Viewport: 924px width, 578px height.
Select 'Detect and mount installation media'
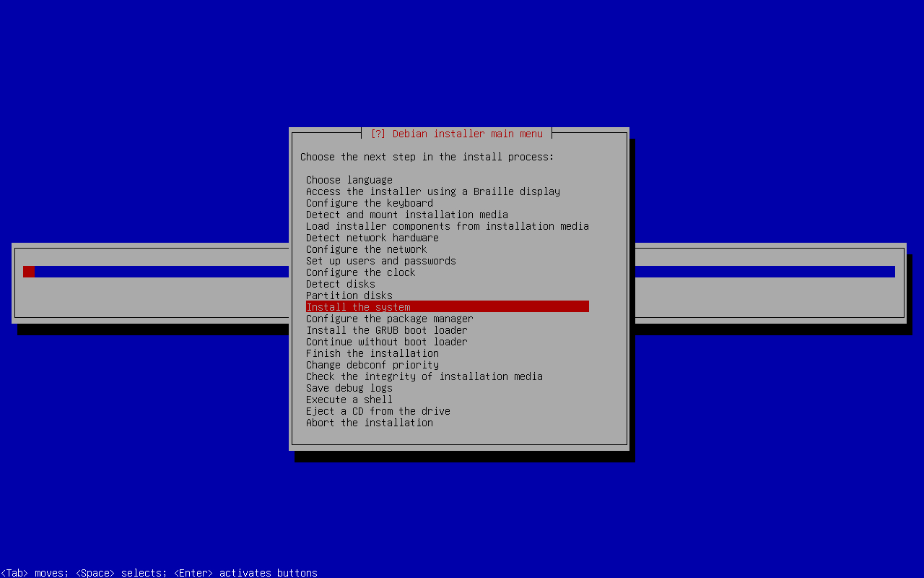[x=406, y=215]
